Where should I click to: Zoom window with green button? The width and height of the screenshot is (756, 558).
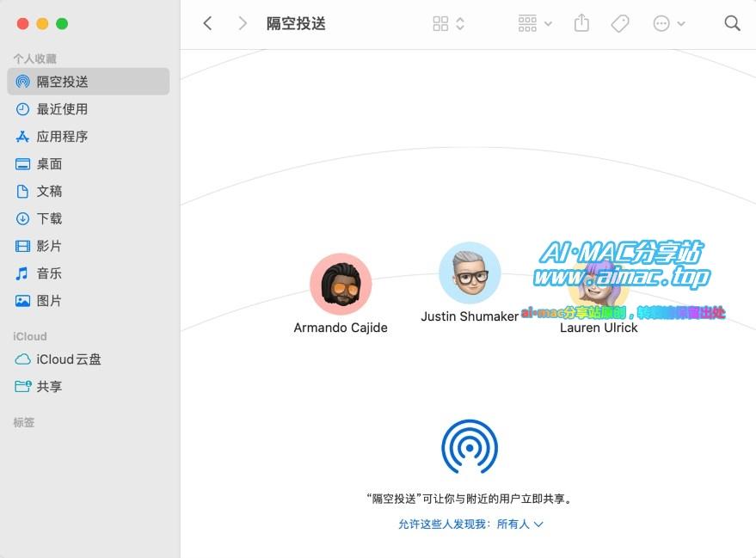(62, 23)
